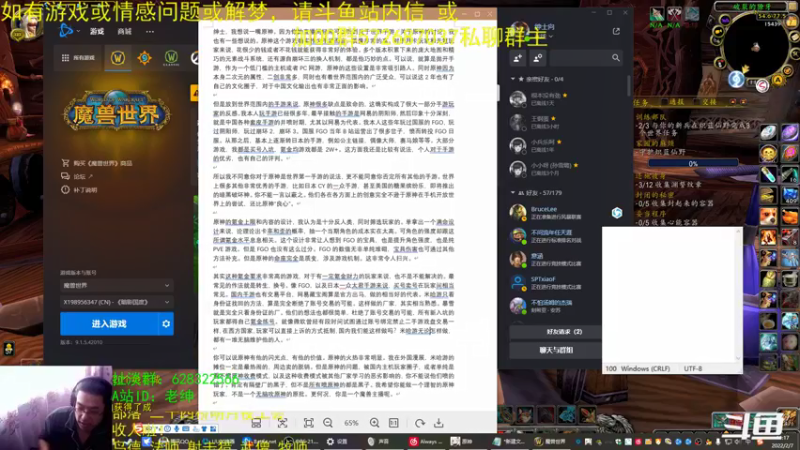Rotate the image clockwise

click(420, 423)
